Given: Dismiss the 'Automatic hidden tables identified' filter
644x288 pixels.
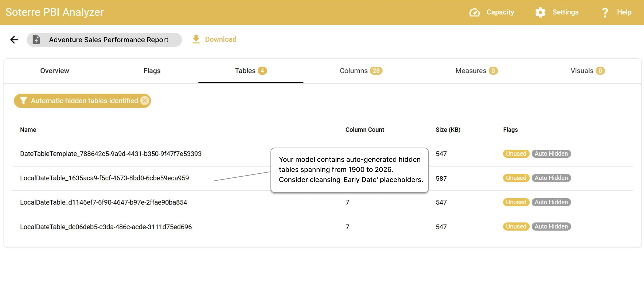Looking at the screenshot, I should (145, 101).
